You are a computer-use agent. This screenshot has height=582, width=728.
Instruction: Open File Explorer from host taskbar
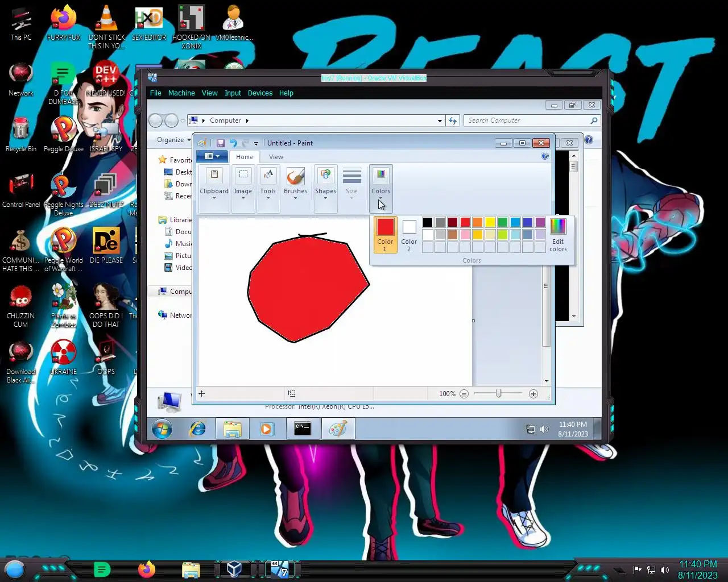click(191, 569)
